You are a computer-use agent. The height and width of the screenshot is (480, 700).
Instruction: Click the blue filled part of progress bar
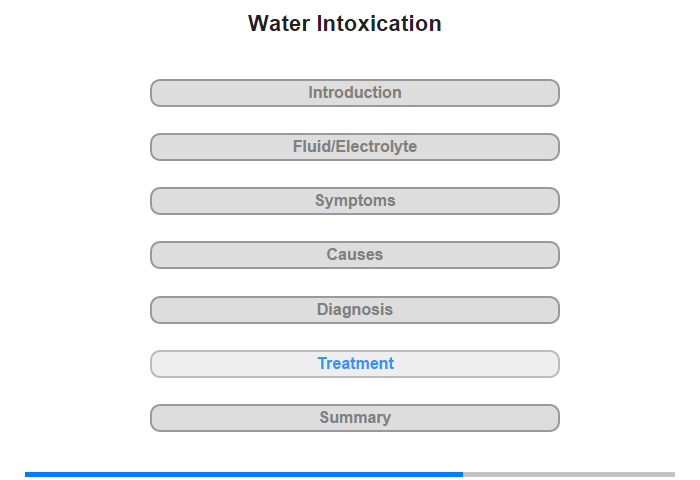click(244, 474)
